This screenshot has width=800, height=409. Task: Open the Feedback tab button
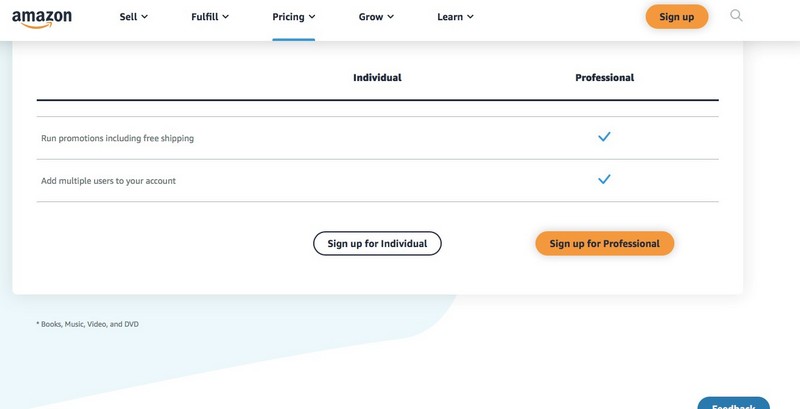click(733, 403)
